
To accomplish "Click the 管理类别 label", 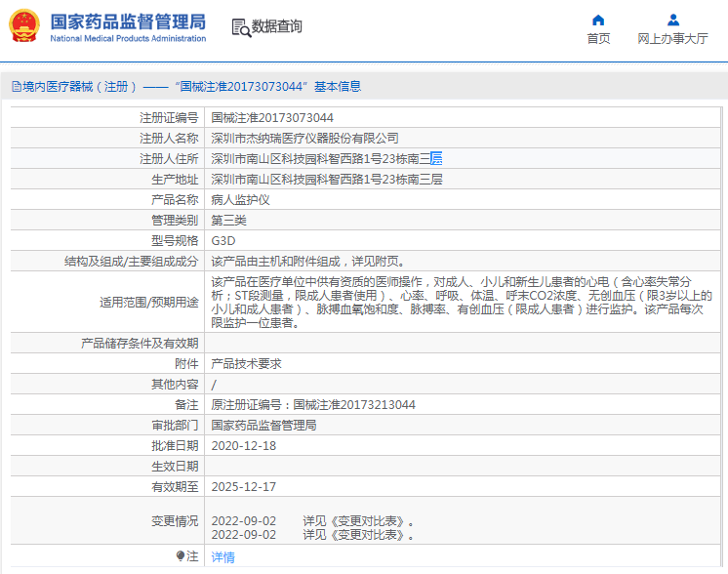I will pos(175,220).
